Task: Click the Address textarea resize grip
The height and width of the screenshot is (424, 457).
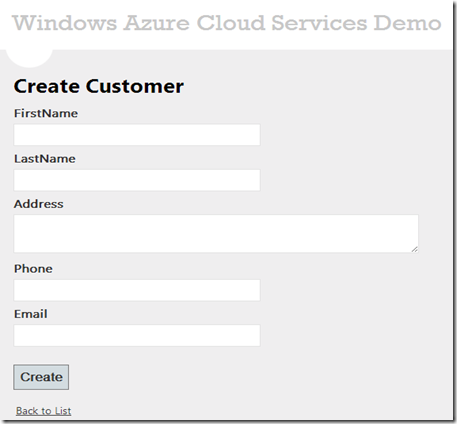Action: click(x=414, y=249)
